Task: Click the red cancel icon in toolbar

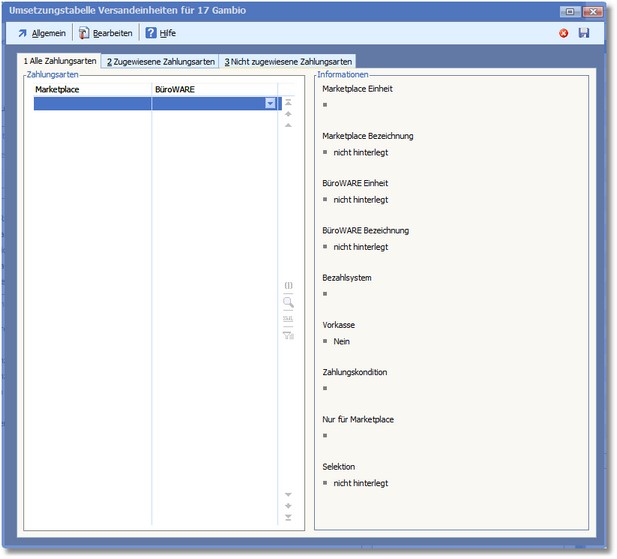Action: point(564,33)
